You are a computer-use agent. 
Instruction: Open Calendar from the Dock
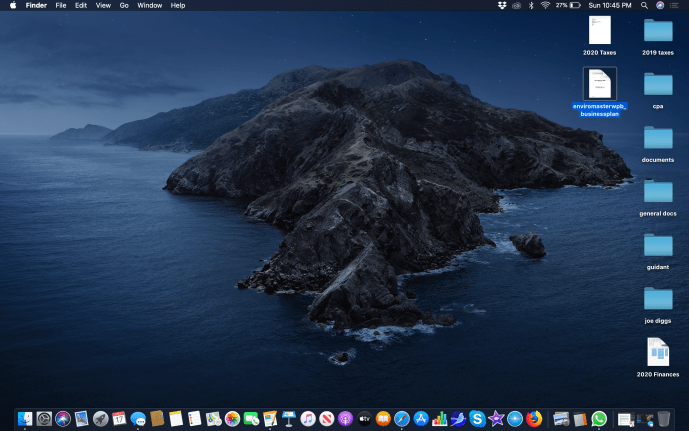118,419
